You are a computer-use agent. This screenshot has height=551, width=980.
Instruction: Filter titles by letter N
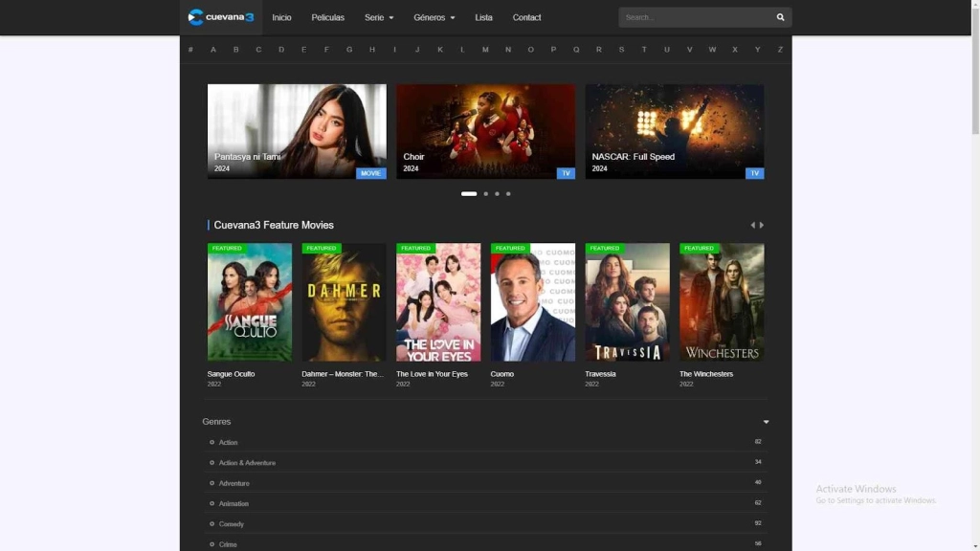coord(508,50)
